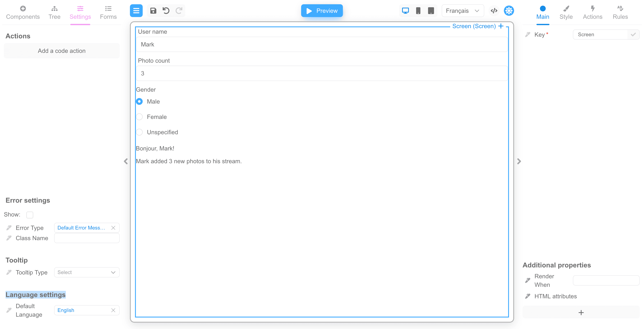Image resolution: width=644 pixels, height=329 pixels.
Task: Switch to tablet view icon
Action: coord(431,11)
